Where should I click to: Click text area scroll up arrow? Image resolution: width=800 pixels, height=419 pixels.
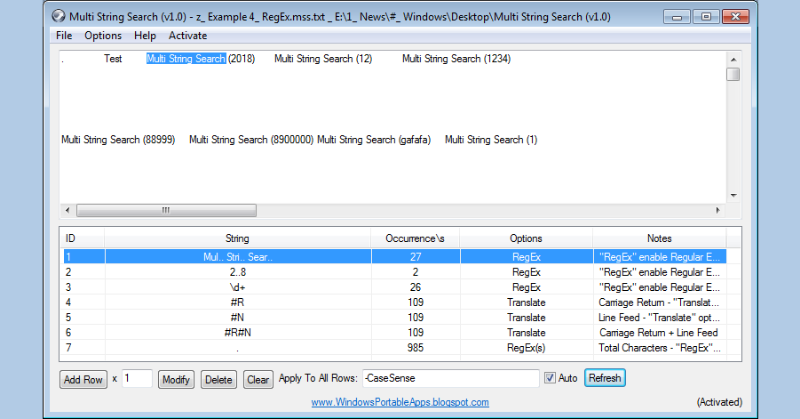pyautogui.click(x=733, y=60)
